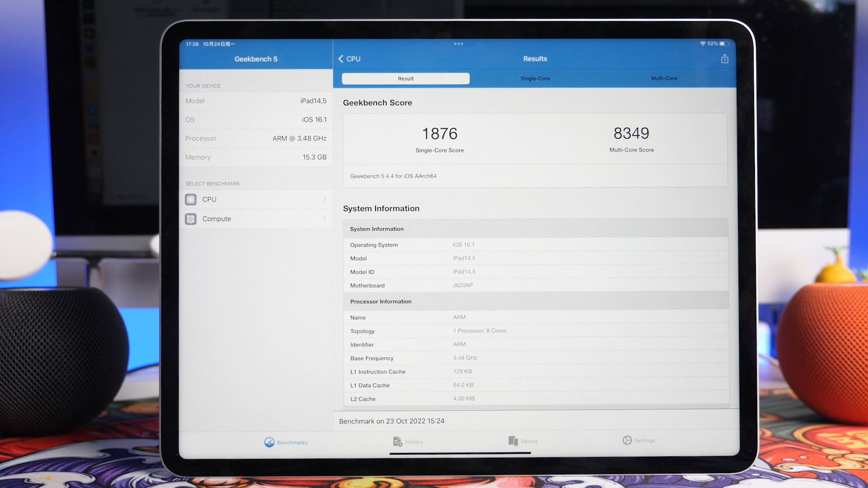Open the Device tab icon
868x488 pixels.
[513, 441]
